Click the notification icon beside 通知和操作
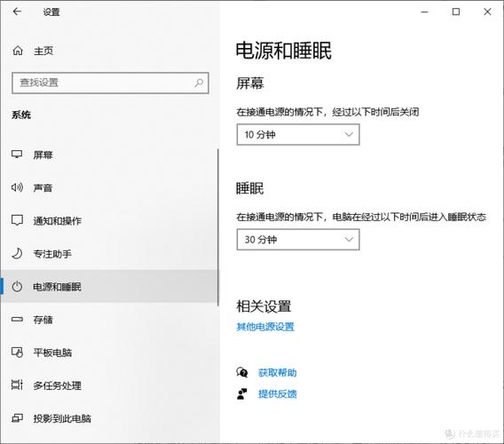Image resolution: width=504 pixels, height=444 pixels. point(17,220)
